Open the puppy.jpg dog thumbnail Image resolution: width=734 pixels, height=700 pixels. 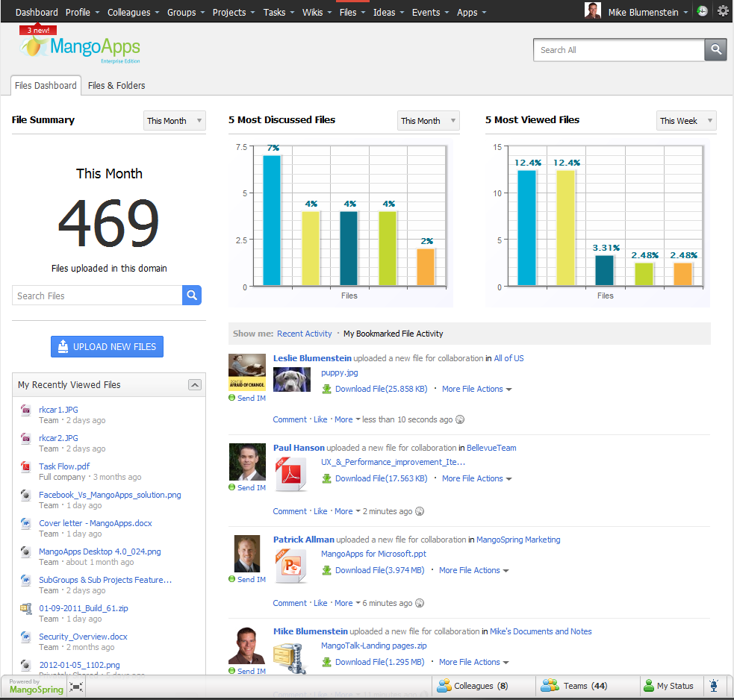coord(292,380)
